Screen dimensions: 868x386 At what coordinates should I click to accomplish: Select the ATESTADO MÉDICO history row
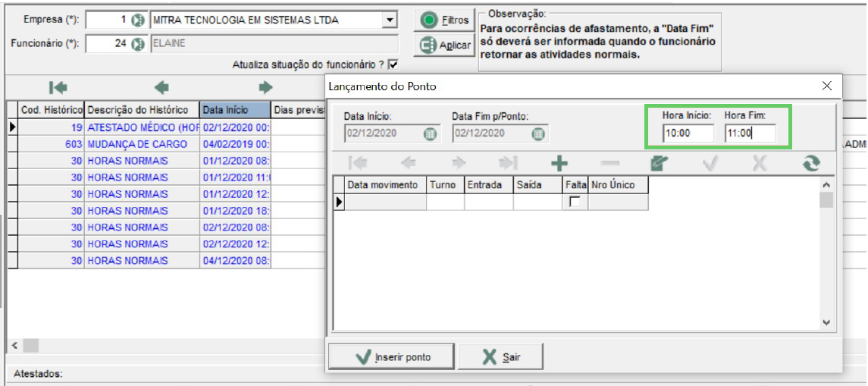(x=144, y=127)
